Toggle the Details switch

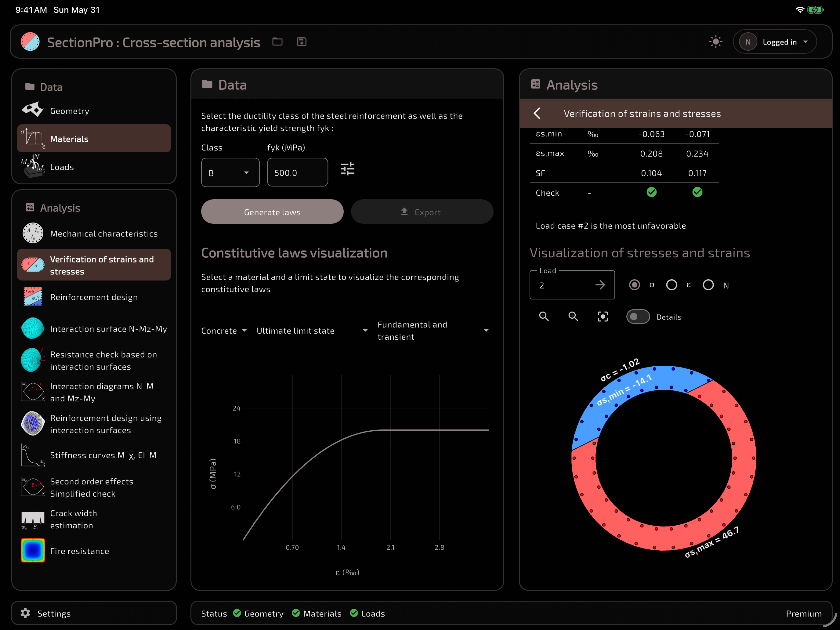(638, 316)
